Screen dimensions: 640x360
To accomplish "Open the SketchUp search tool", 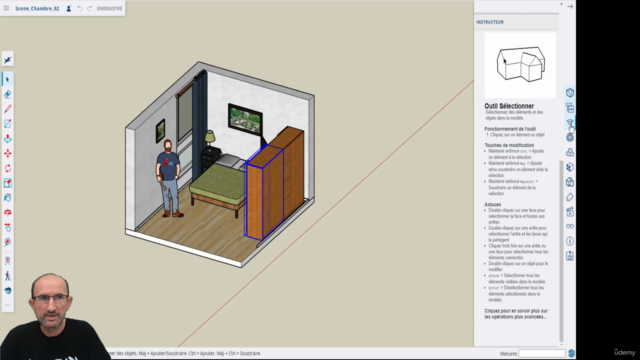I will (8, 60).
